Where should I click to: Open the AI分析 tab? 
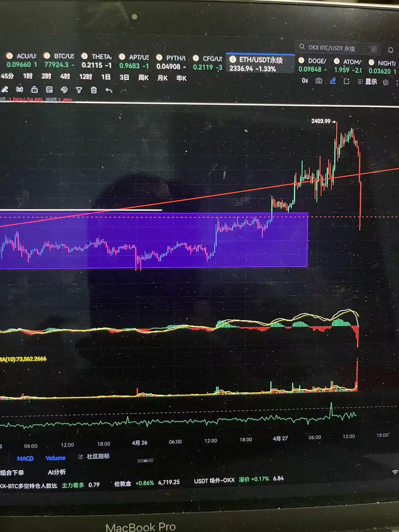[57, 472]
